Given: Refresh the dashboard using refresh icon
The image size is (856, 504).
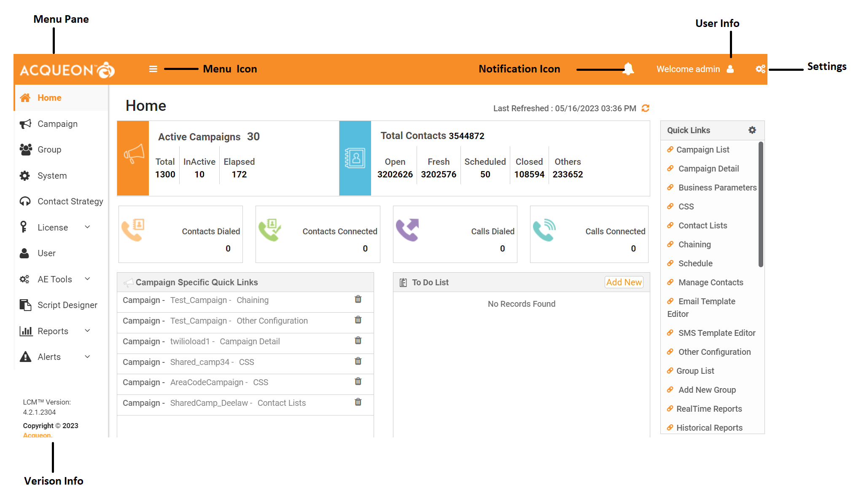Looking at the screenshot, I should 645,108.
